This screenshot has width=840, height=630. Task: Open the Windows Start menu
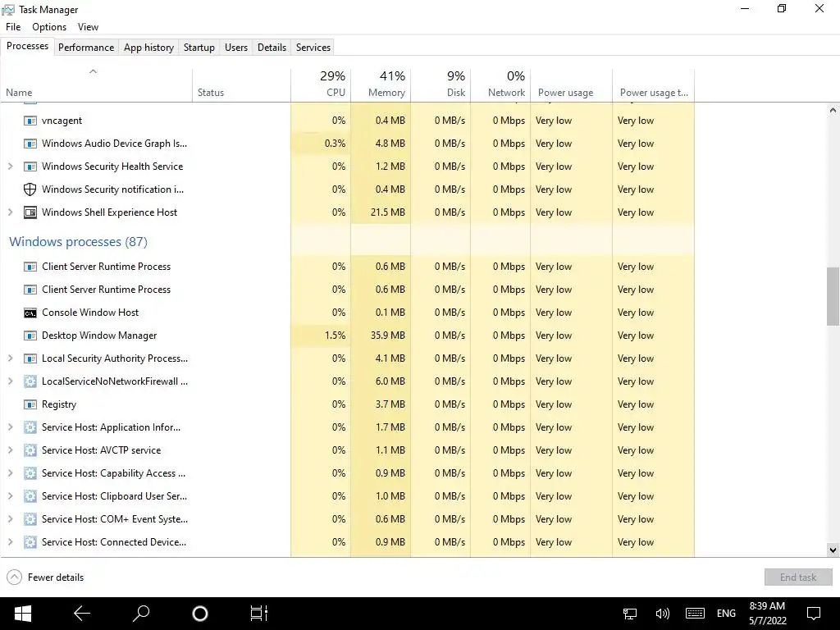point(22,614)
